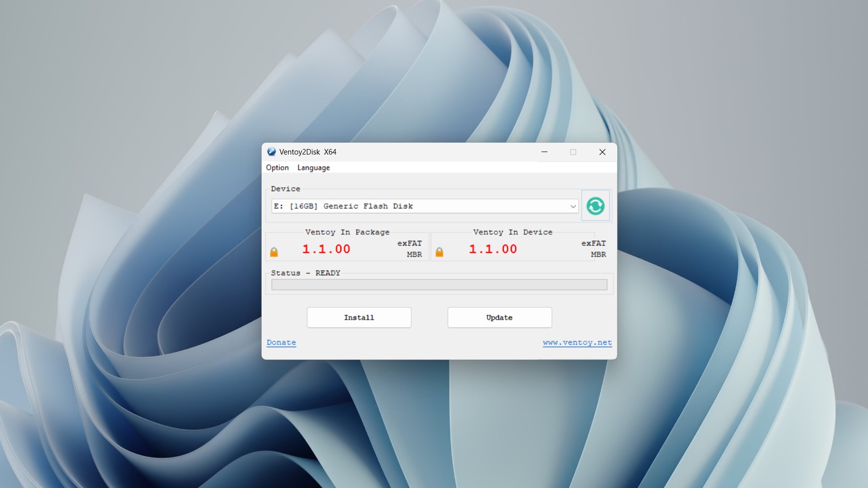This screenshot has height=488, width=868.
Task: Click exFAT label in Ventoy In Device
Action: [x=594, y=243]
